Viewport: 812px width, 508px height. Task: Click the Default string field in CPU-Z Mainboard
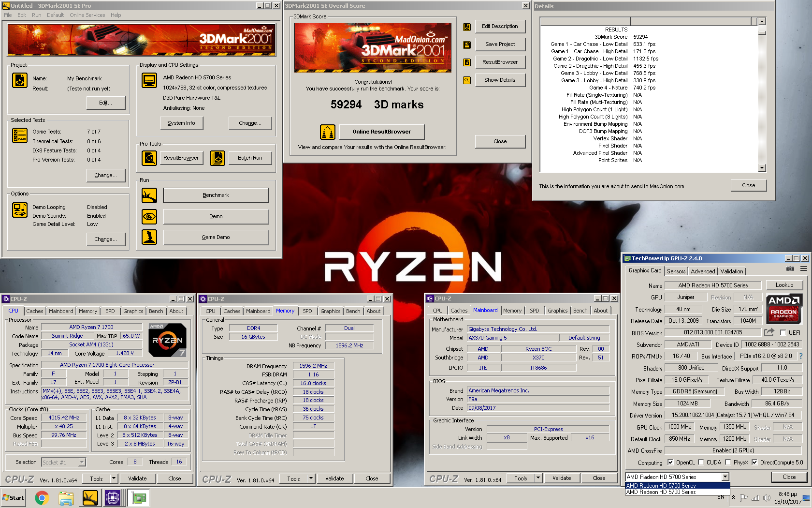[x=584, y=338]
